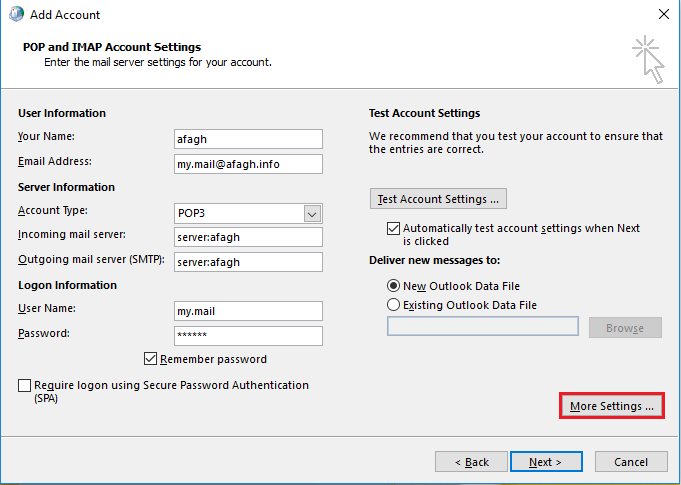Proceed with the Next button
Viewport: 681px width, 485px height.
point(546,462)
